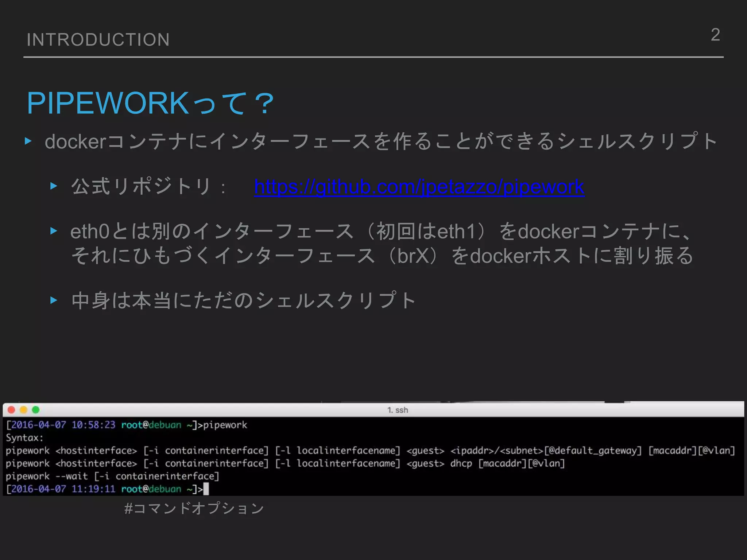Click the 'INTRODUCTION' section header text
The height and width of the screenshot is (560, 747).
(98, 39)
